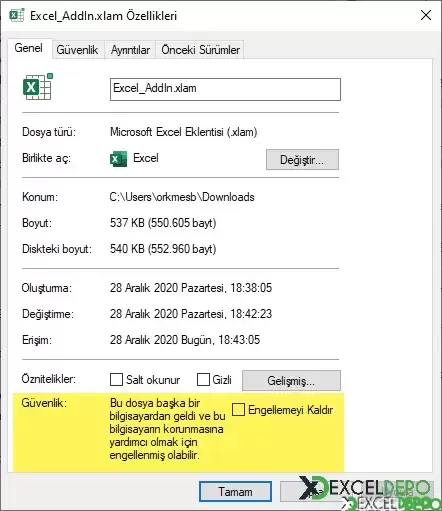Click the Değiştir... button
442x511 pixels.
[302, 160]
